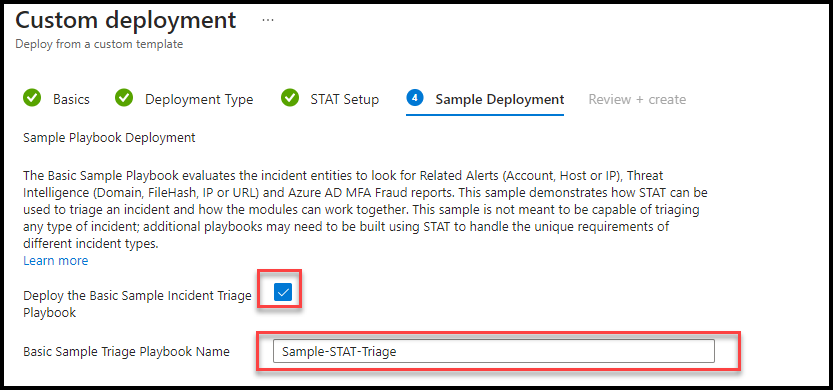This screenshot has height=390, width=833.
Task: Focus the Sample-STAT-Triage playbook name field
Action: (494, 351)
